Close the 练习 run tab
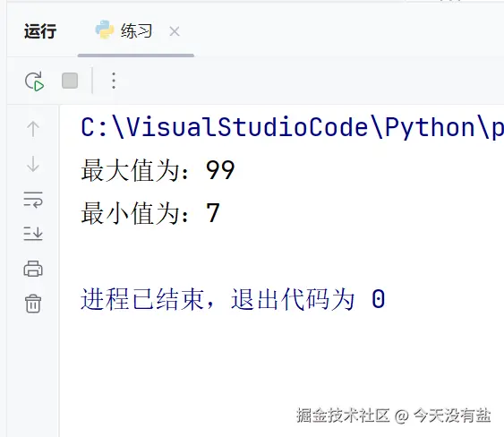 pyautogui.click(x=175, y=31)
